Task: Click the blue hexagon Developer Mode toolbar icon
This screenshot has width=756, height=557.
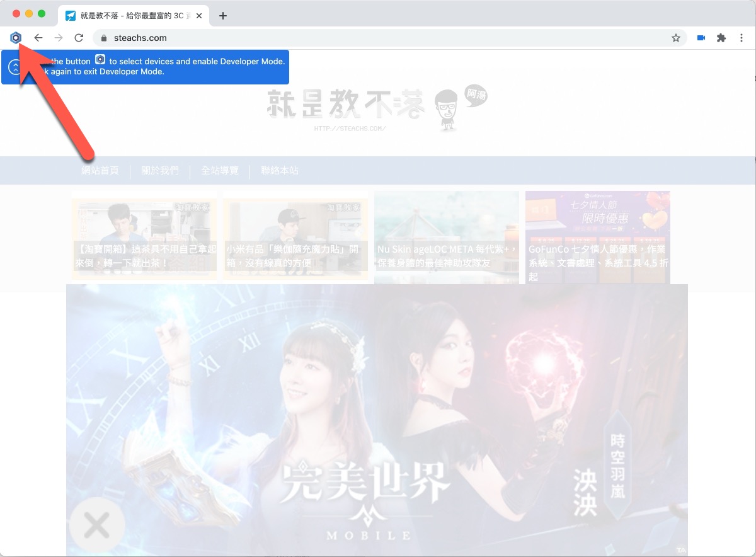Action: coord(16,38)
